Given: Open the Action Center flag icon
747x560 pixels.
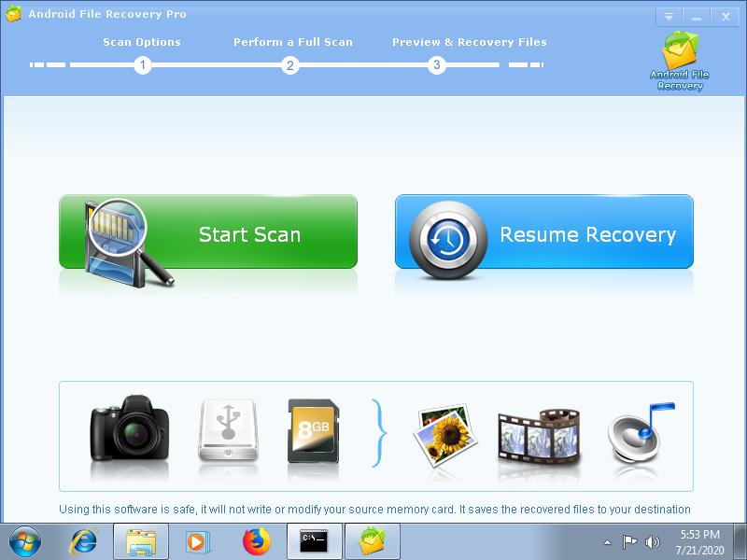Looking at the screenshot, I should [629, 542].
